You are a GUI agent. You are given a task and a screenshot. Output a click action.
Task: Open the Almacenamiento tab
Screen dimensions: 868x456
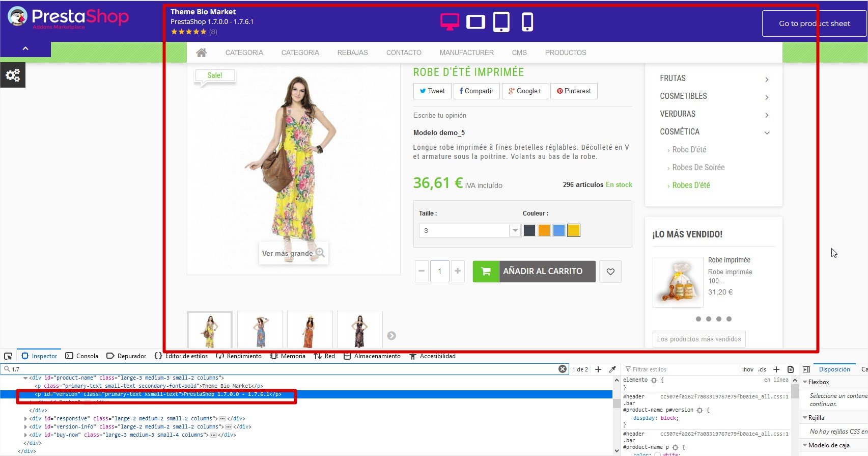(x=372, y=356)
